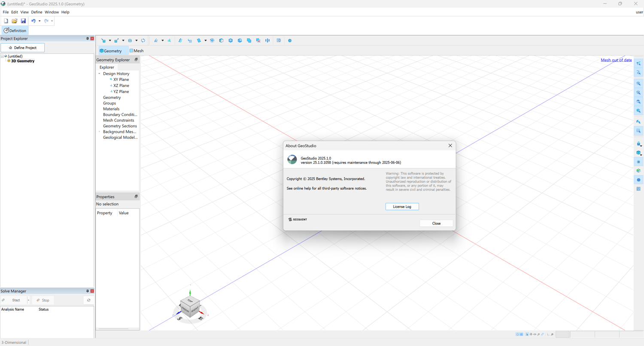Click the TOP face of the view cube
Viewport: 644px width, 346px height.
pos(190,300)
